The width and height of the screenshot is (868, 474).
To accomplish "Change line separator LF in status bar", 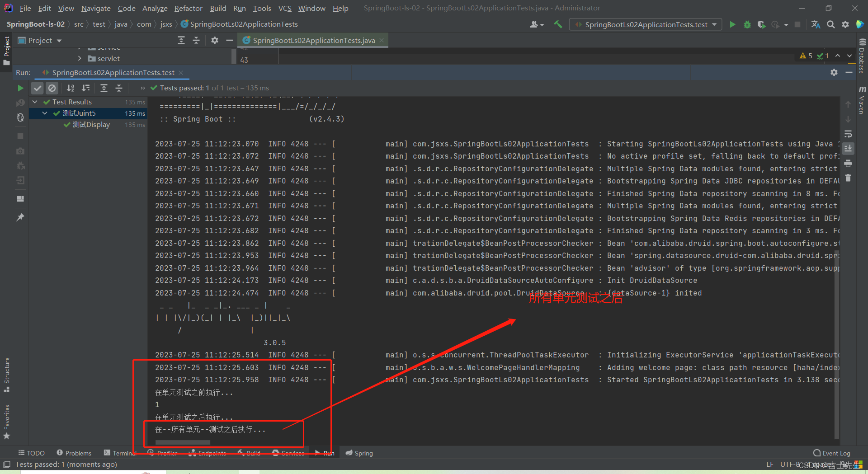I will [770, 465].
